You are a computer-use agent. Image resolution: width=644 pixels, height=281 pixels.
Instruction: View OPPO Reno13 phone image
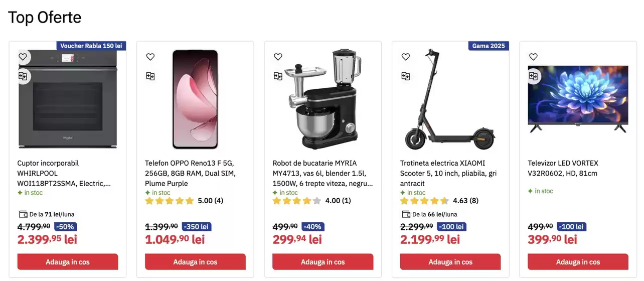195,99
